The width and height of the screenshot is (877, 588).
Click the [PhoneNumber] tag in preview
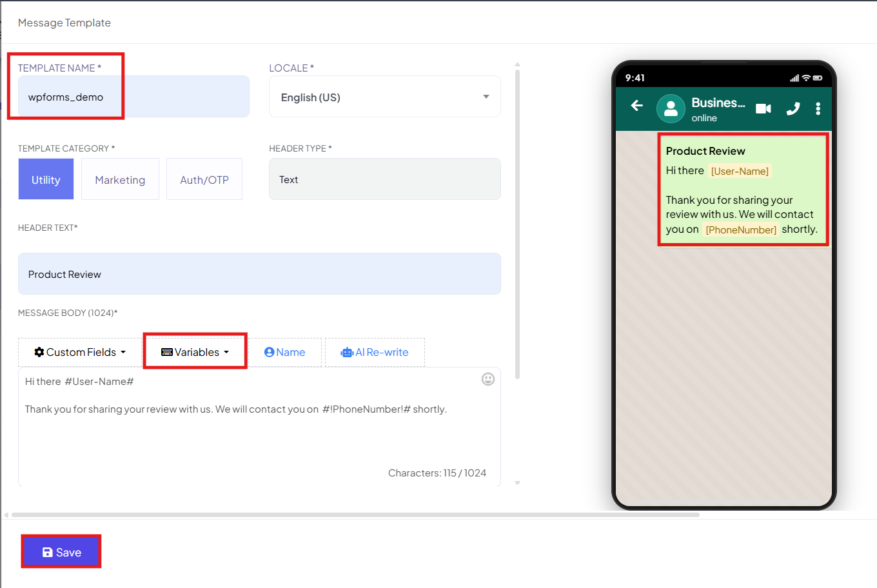[x=741, y=230]
